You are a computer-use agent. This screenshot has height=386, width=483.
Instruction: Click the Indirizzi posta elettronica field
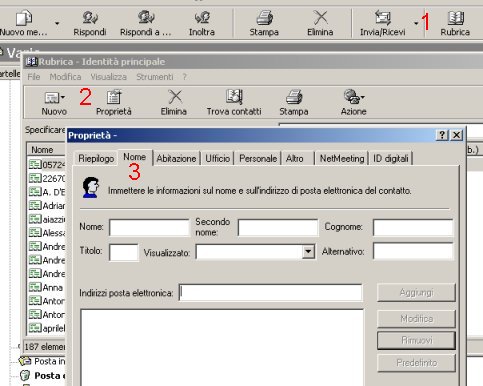pos(270,293)
